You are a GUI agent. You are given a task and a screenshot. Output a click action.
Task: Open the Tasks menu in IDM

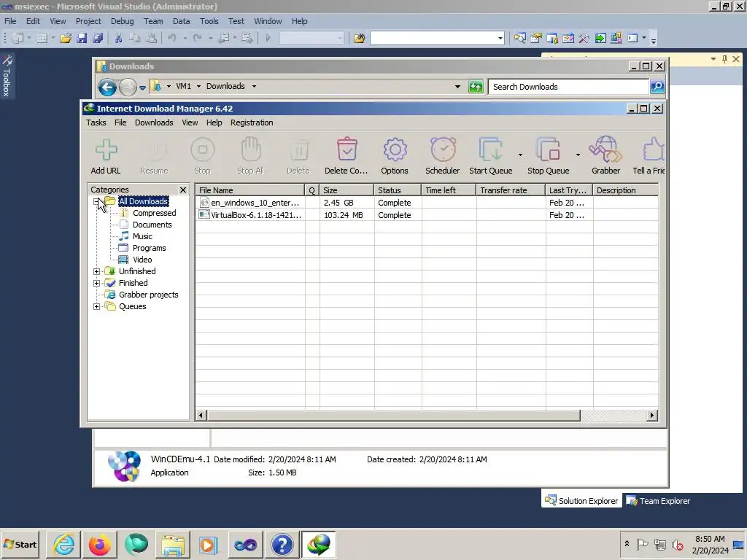click(96, 122)
